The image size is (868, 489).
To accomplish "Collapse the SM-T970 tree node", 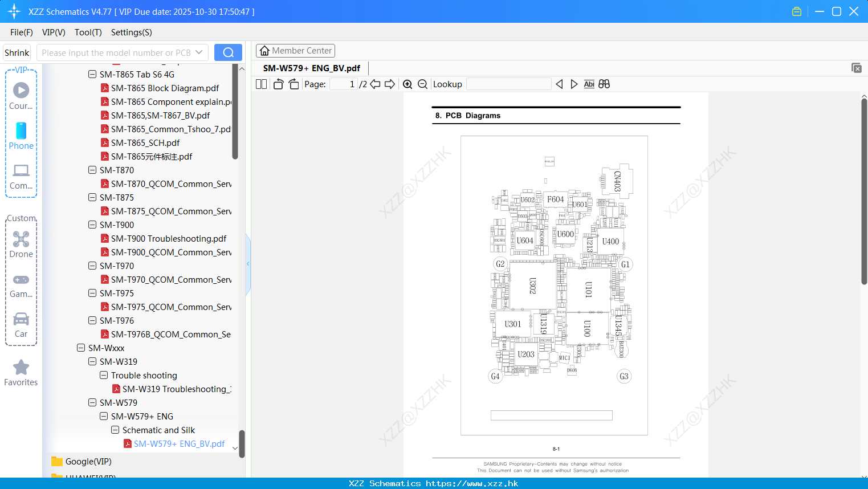I will (x=92, y=266).
